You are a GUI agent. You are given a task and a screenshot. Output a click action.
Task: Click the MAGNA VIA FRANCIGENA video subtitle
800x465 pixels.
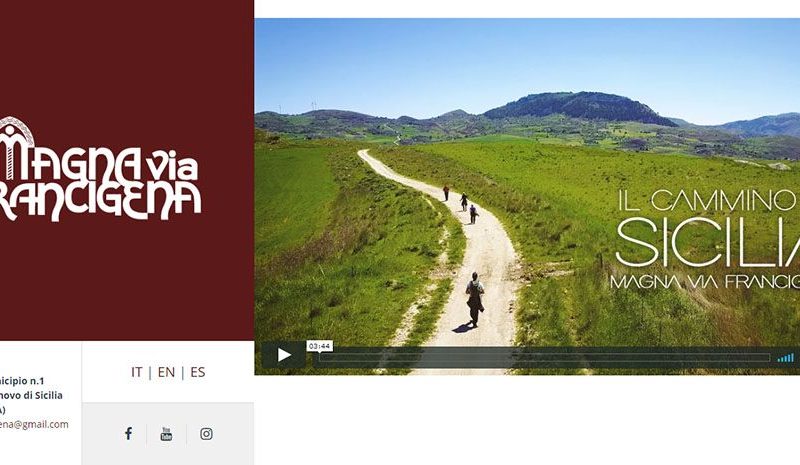coord(705,282)
